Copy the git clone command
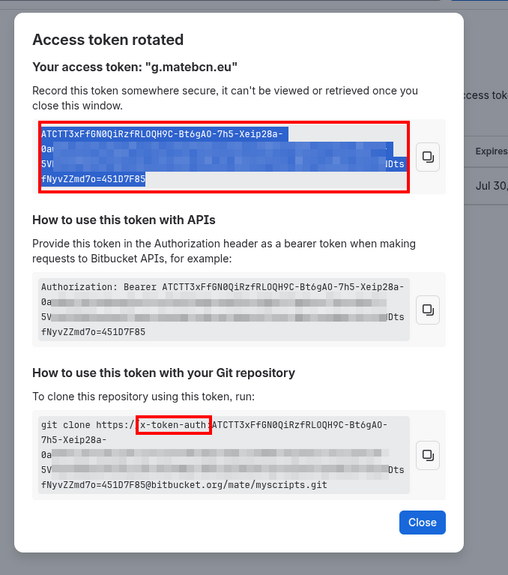508x575 pixels. pos(428,455)
